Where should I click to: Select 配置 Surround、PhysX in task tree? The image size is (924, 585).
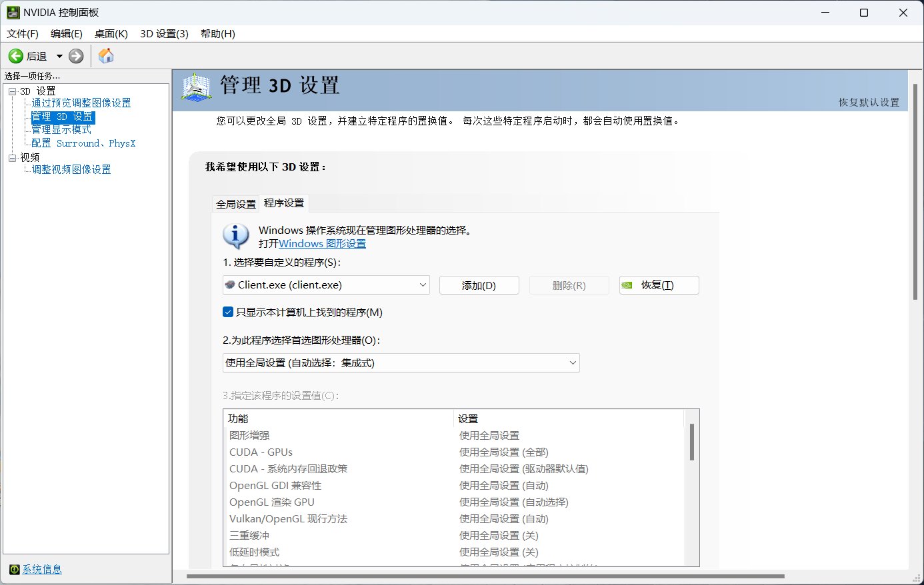[83, 143]
